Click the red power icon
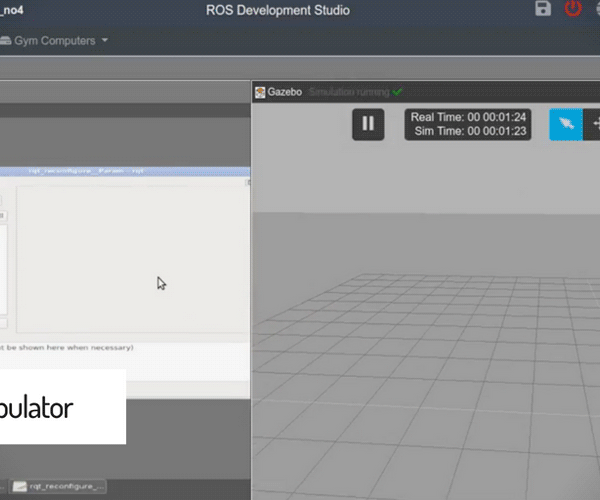 (573, 8)
